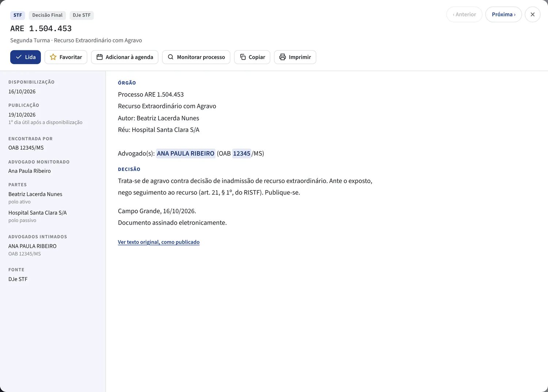Click the star icon on Favoritar

click(x=53, y=57)
